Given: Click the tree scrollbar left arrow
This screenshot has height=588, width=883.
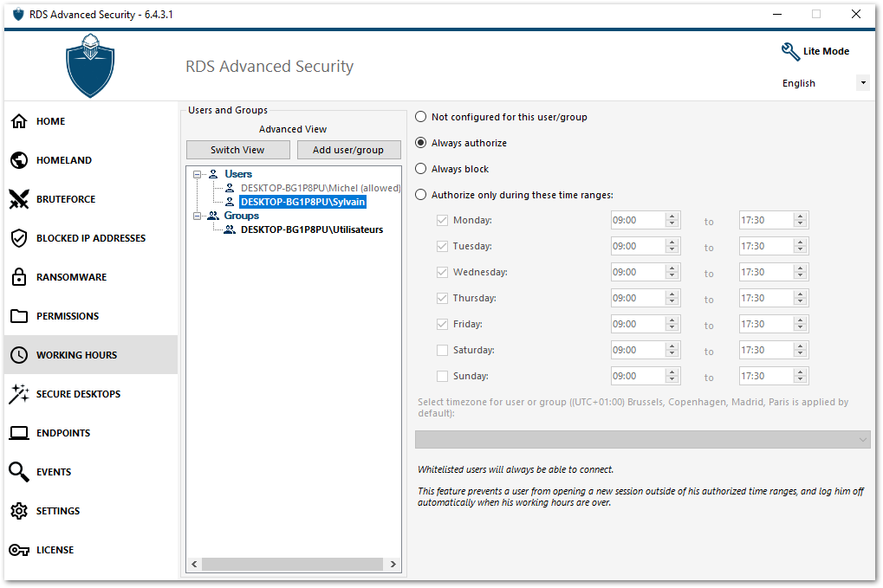Looking at the screenshot, I should 194,564.
